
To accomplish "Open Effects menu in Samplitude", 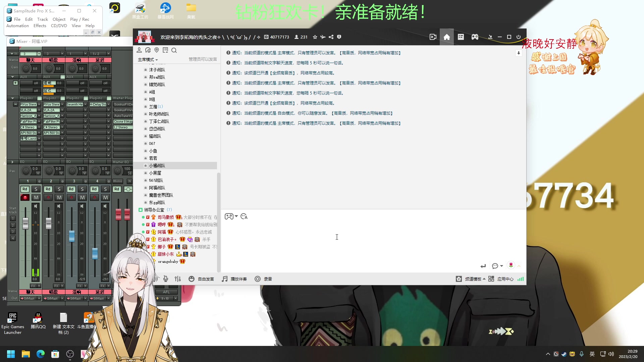I will tap(40, 25).
